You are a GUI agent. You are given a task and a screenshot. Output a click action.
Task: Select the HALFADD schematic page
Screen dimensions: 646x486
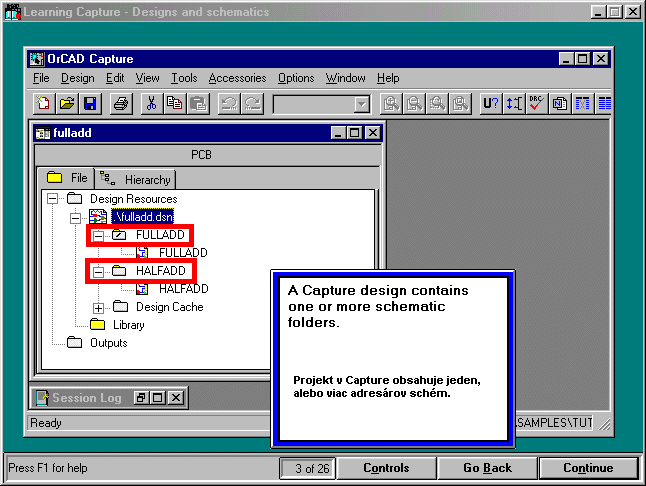(x=182, y=289)
